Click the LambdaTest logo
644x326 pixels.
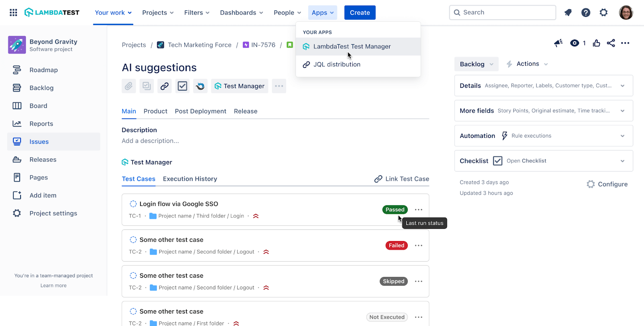click(52, 12)
